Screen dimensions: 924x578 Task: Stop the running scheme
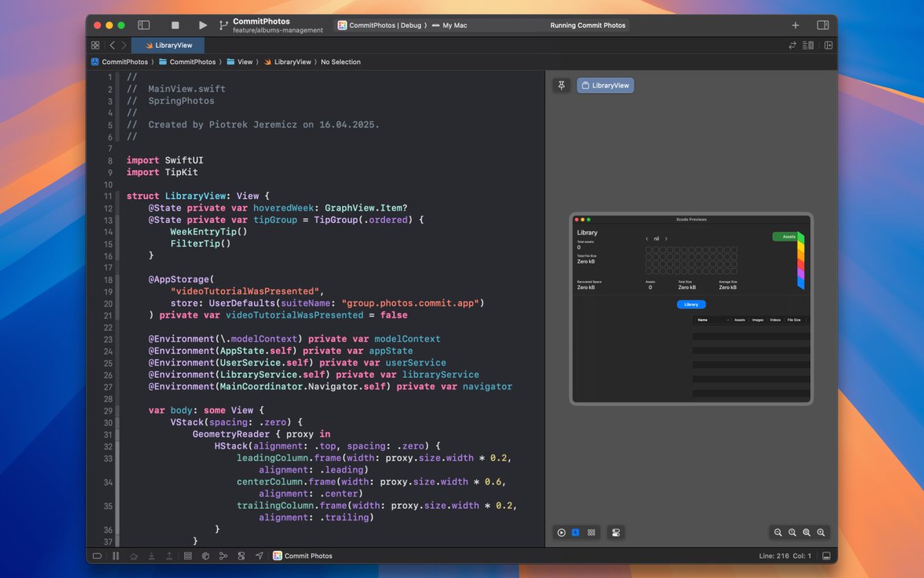click(175, 25)
